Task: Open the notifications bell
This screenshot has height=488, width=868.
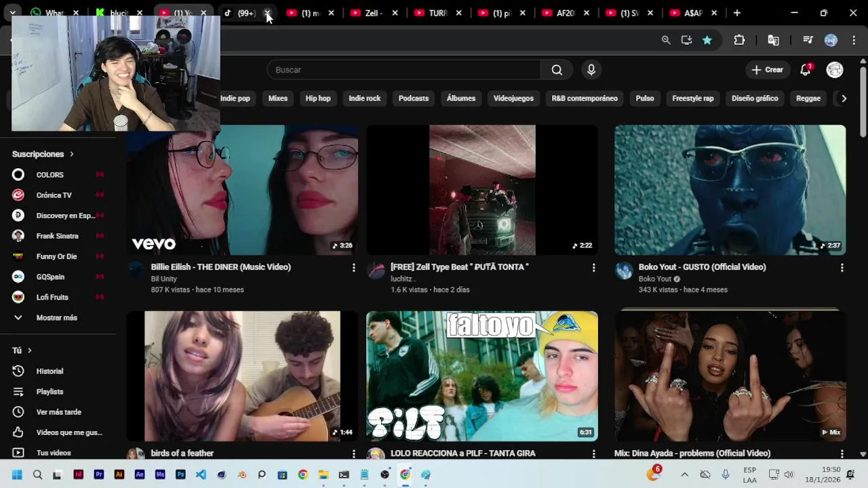Action: click(806, 70)
